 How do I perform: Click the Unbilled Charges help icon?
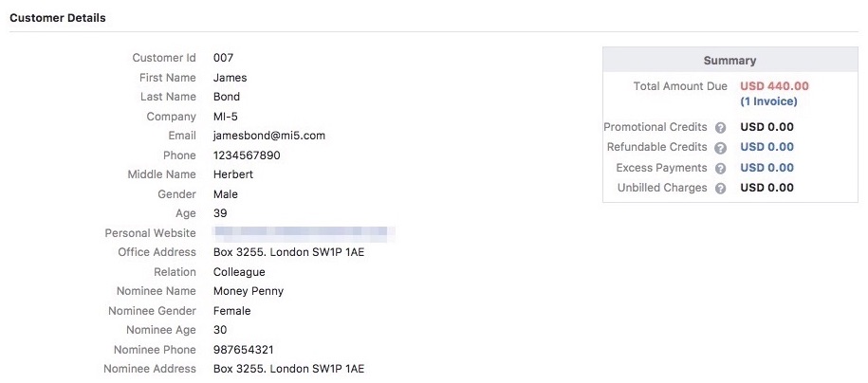click(x=721, y=189)
